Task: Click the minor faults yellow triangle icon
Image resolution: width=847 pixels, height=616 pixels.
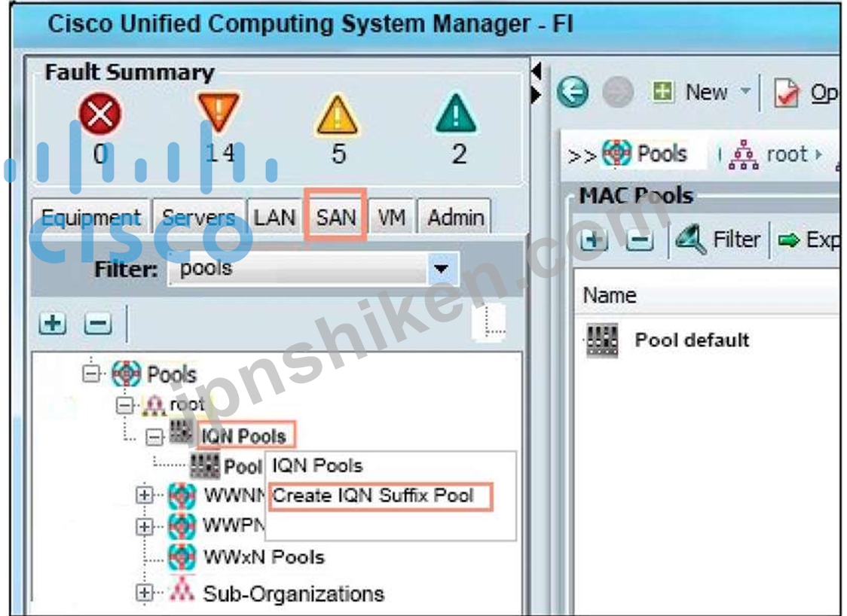Action: [337, 114]
